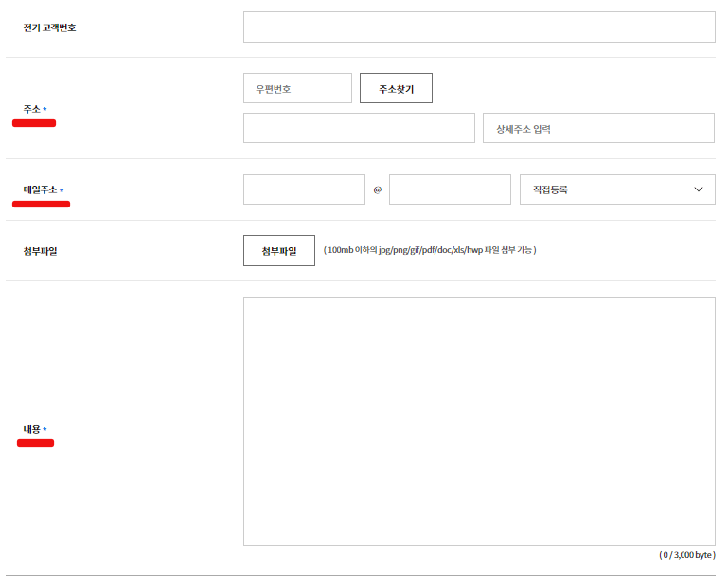The height and width of the screenshot is (577, 728).
Task: Click the 전기 고객번호 input field
Action: click(479, 27)
